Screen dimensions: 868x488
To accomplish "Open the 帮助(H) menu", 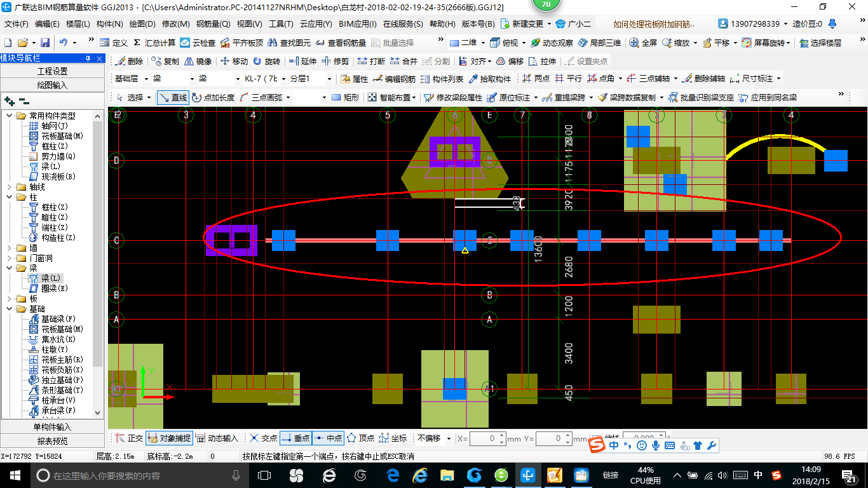I will coord(442,24).
